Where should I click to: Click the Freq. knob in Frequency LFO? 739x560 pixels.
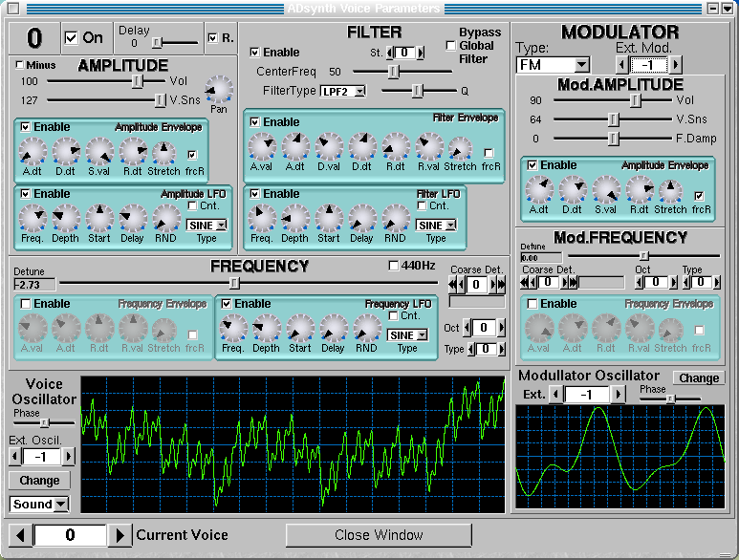(x=233, y=328)
